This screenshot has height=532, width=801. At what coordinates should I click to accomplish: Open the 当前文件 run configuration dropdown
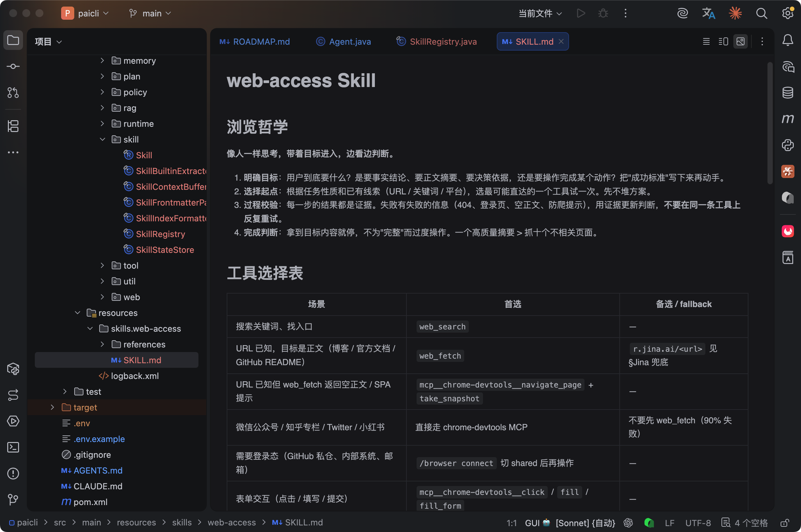pos(540,13)
